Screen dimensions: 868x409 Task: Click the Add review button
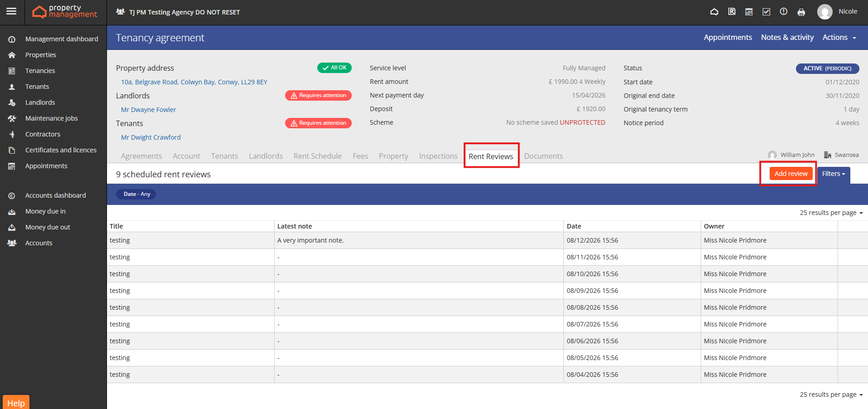click(x=790, y=174)
